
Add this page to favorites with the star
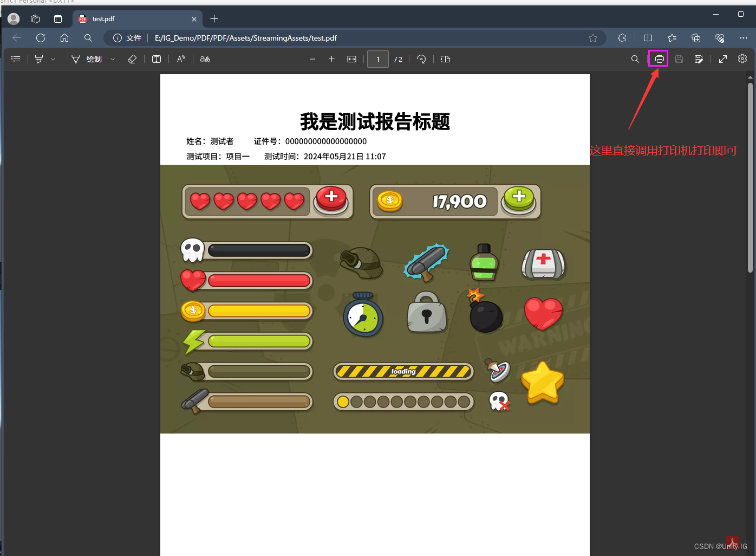tap(593, 38)
